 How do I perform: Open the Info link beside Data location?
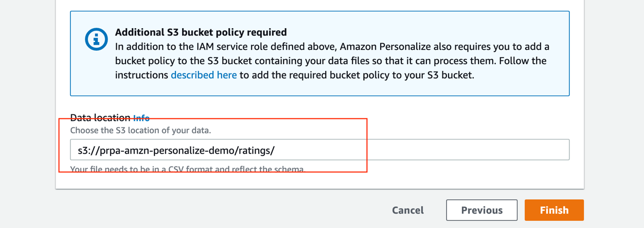(x=141, y=118)
